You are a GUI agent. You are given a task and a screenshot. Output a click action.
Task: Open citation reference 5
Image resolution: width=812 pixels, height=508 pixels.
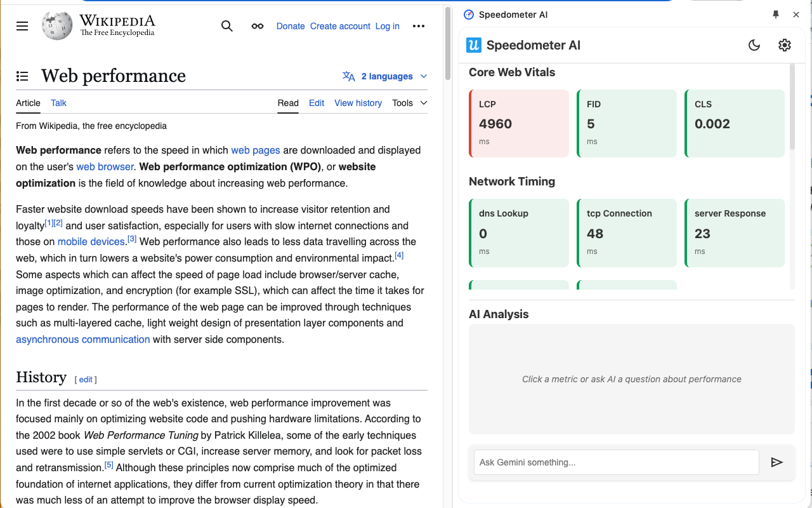(109, 465)
